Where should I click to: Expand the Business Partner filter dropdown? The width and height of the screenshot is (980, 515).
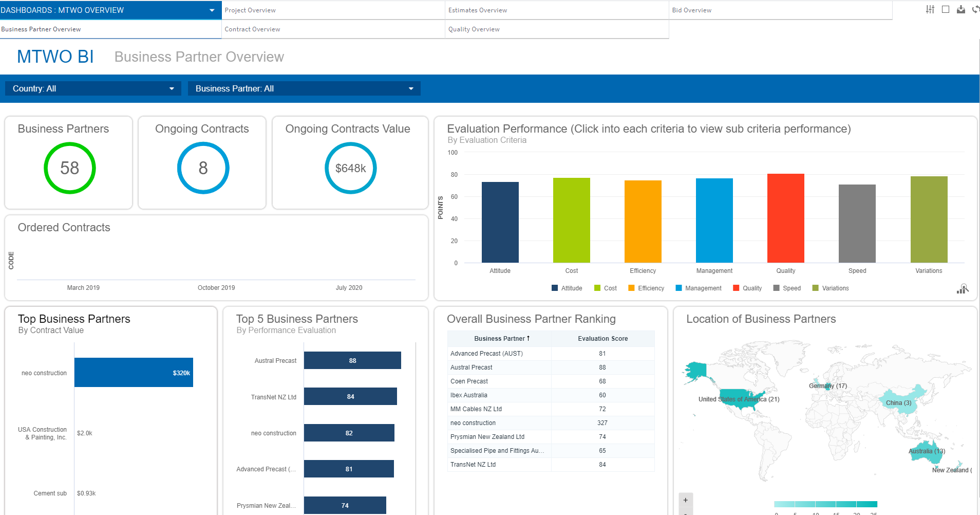coord(304,88)
